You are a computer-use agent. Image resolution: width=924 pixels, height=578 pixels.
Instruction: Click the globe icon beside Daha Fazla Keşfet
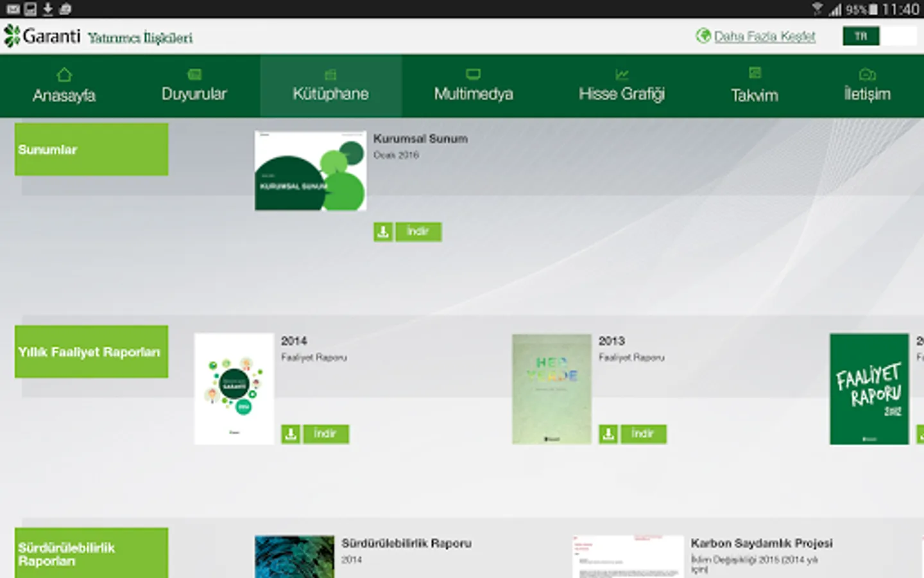703,36
